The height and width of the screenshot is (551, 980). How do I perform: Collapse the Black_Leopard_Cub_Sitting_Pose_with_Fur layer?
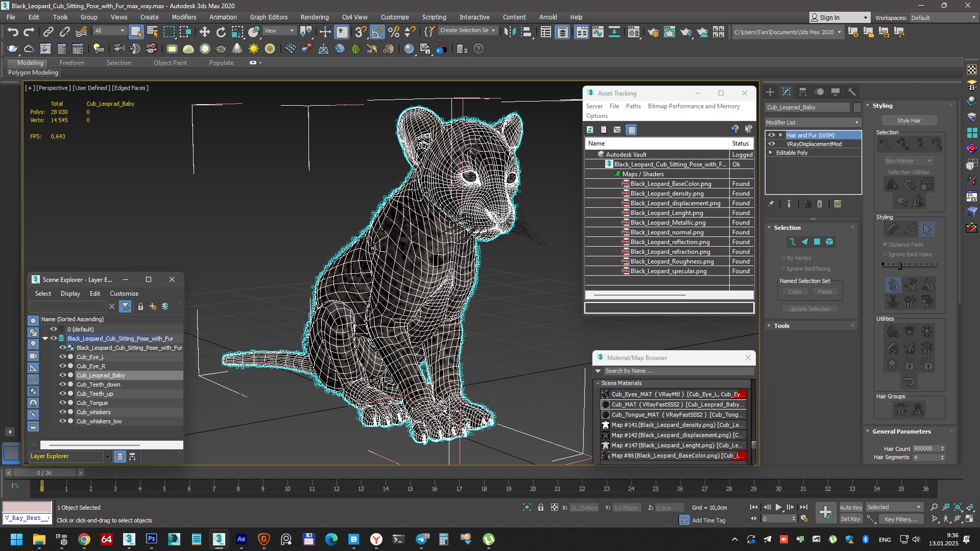point(45,339)
